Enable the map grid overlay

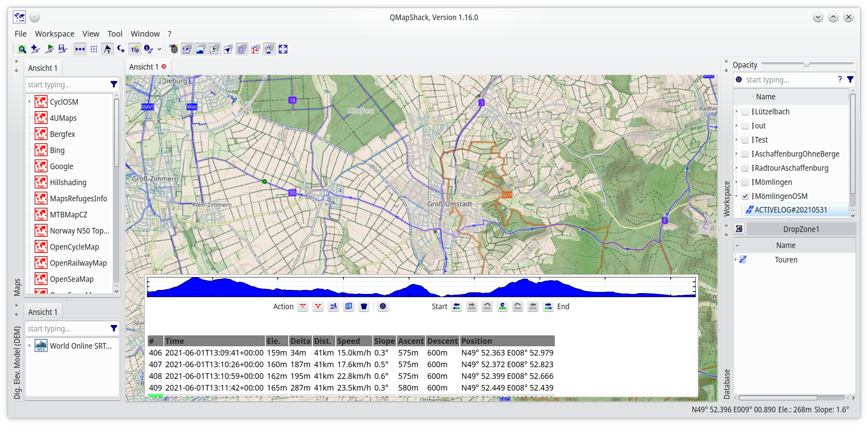point(93,49)
